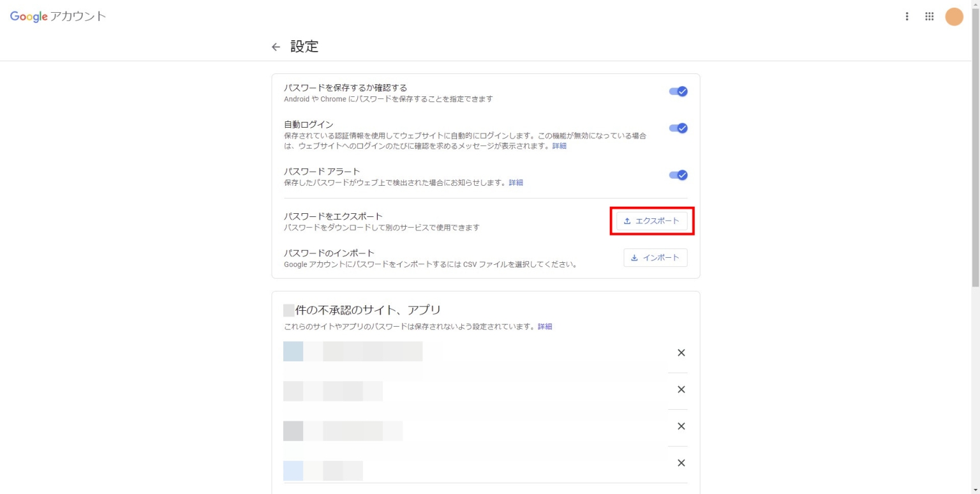Click the back arrow beside 設定

[276, 47]
